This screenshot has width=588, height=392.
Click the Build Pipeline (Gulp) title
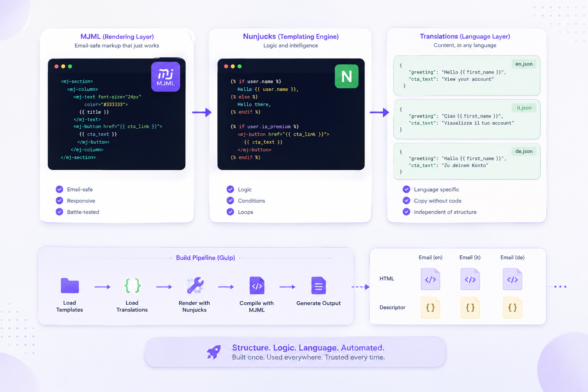(206, 258)
